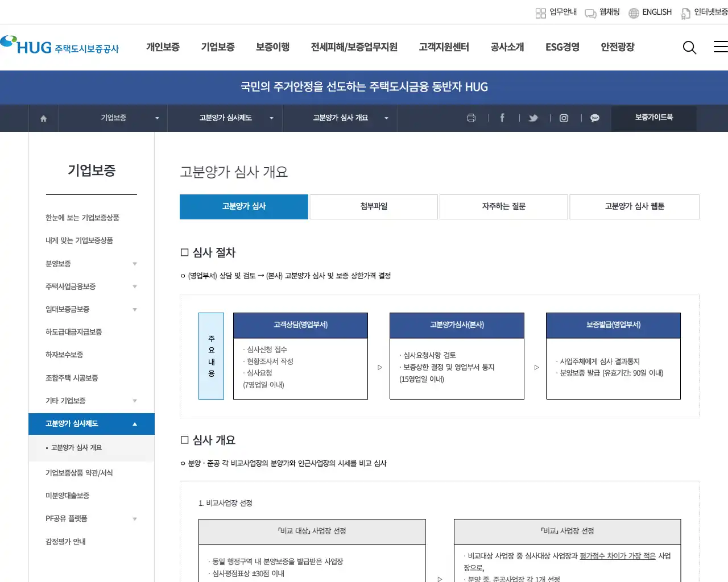Share the page on Twitter

533,118
